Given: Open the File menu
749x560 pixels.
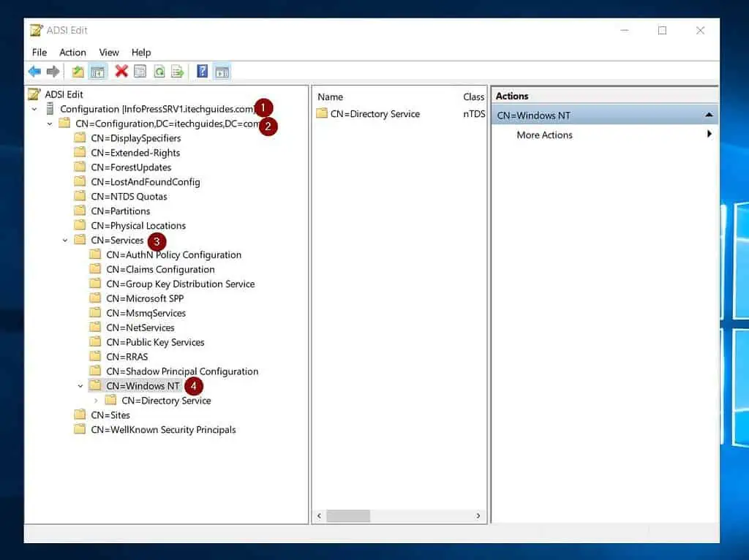Looking at the screenshot, I should tap(39, 53).
